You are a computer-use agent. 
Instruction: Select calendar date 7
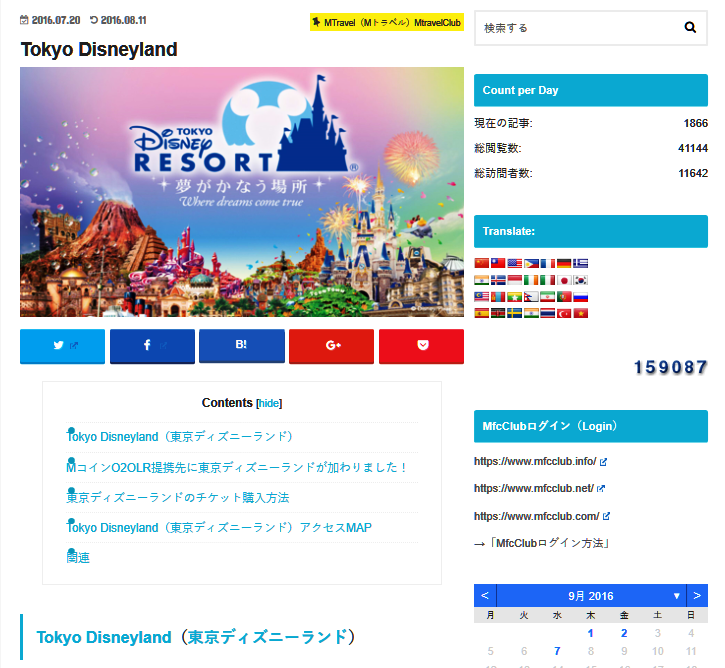tap(557, 651)
